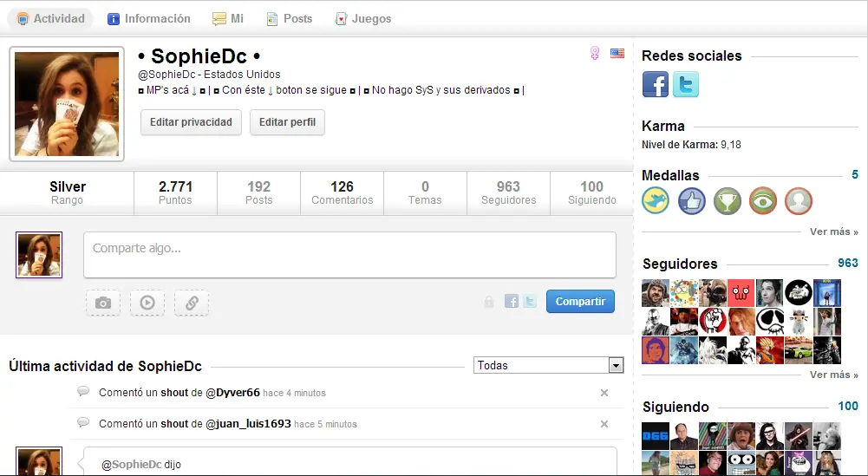868x476 pixels.
Task: Open the Goku follower avatar
Action: click(770, 350)
